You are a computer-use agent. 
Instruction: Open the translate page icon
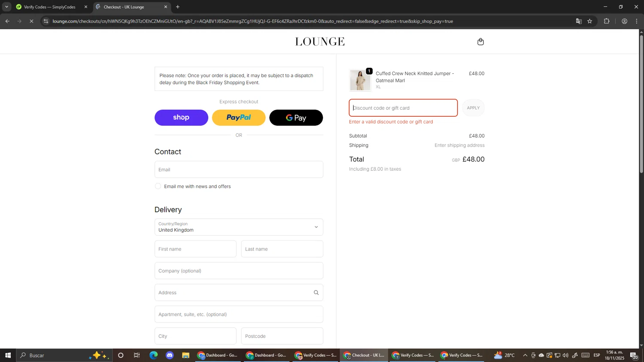click(579, 21)
